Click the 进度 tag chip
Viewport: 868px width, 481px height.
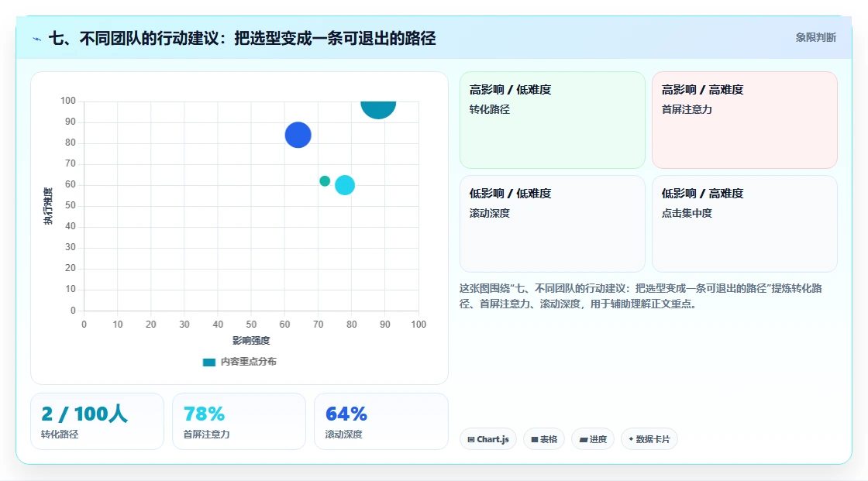[x=593, y=439]
